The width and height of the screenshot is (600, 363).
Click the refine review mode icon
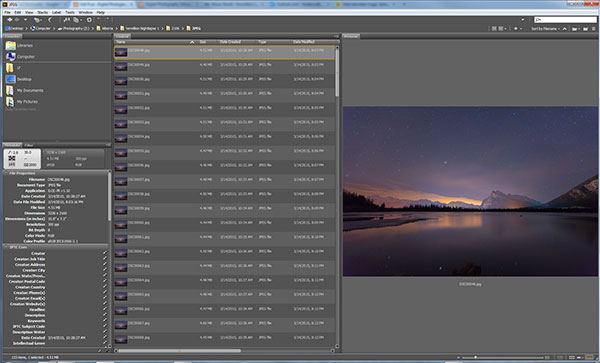tap(76, 20)
